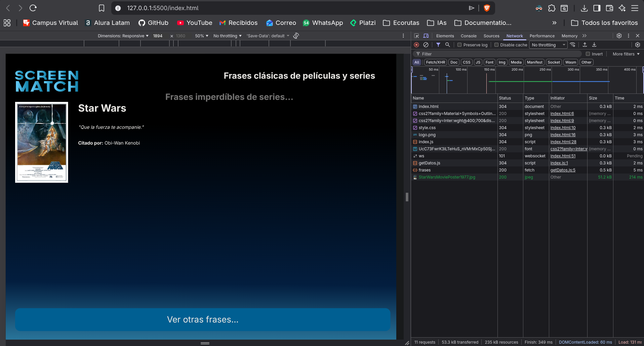The height and width of the screenshot is (346, 644).
Task: Check the Invert filter checkbox
Action: (588, 54)
